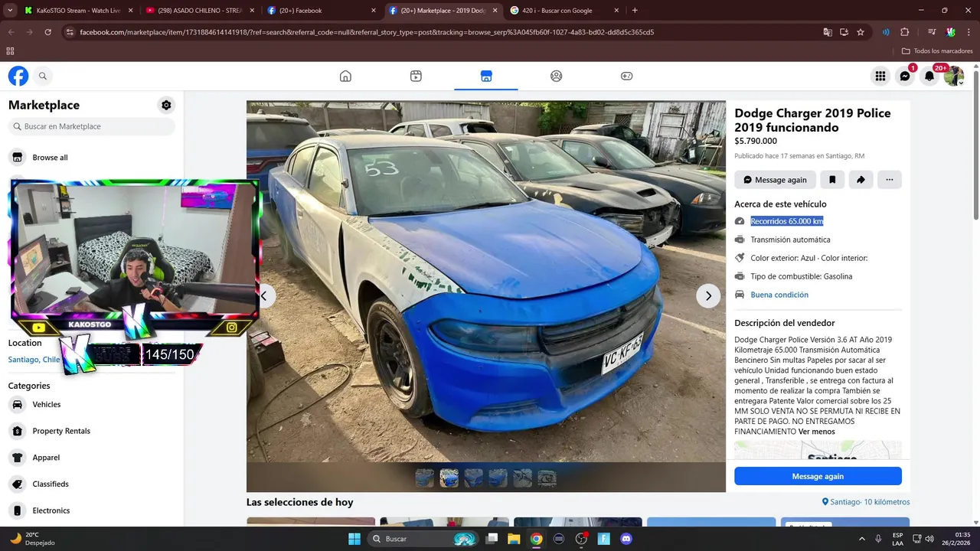Click the taskbar Buscar search box

click(x=423, y=539)
